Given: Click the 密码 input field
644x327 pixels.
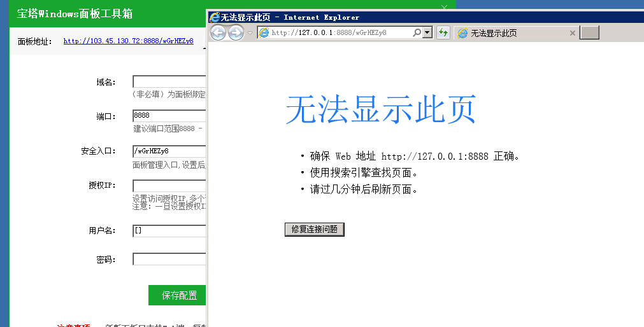Looking at the screenshot, I should (x=169, y=260).
